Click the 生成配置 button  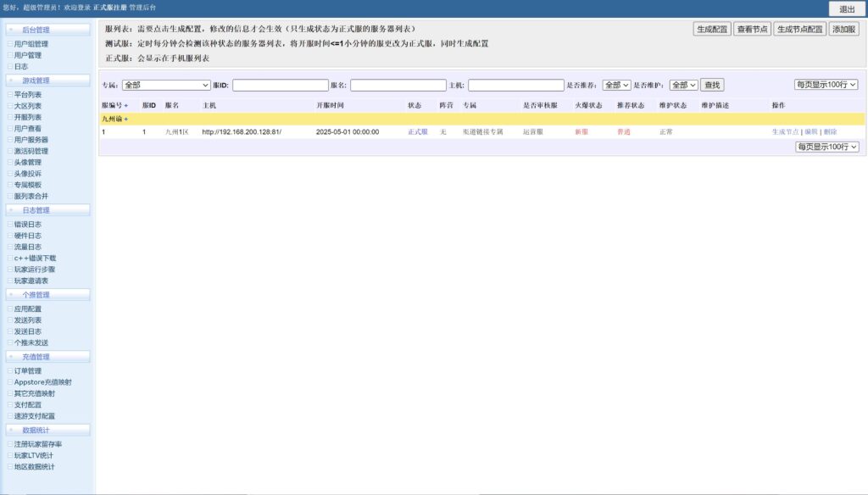click(710, 28)
